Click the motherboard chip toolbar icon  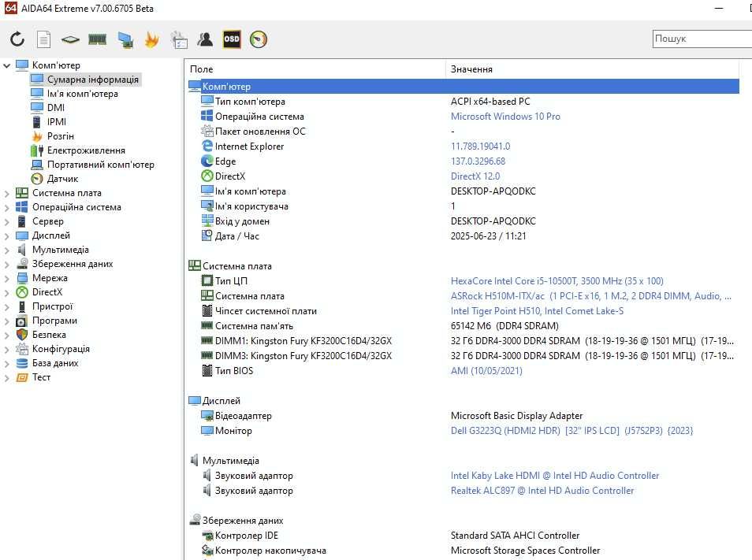70,39
